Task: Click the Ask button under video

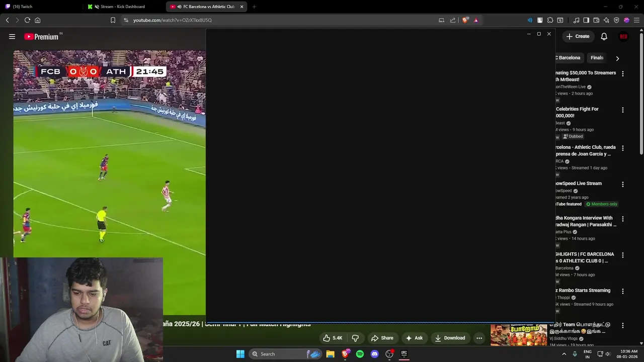Action: click(414, 338)
